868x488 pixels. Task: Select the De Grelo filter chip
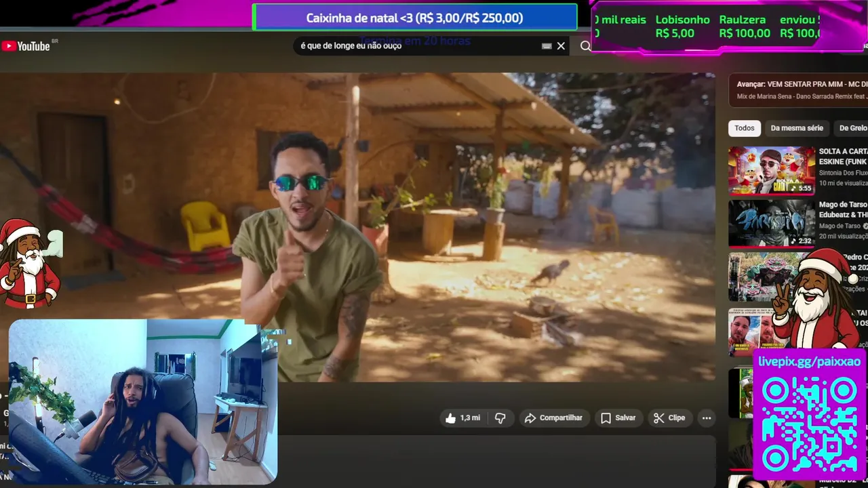(852, 128)
